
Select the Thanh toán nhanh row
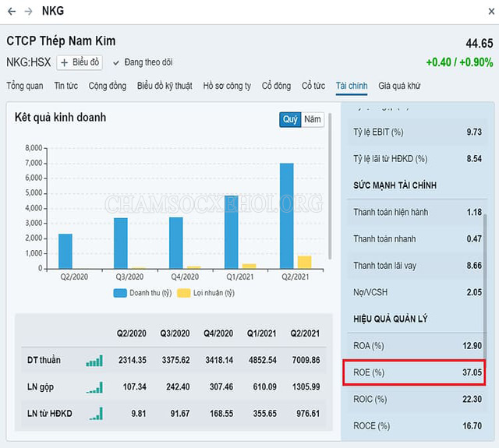click(417, 238)
